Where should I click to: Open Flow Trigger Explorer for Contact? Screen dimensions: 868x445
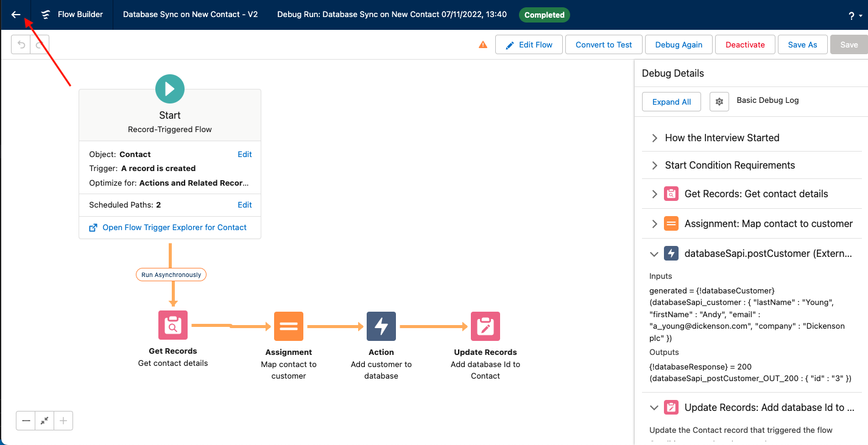(174, 228)
